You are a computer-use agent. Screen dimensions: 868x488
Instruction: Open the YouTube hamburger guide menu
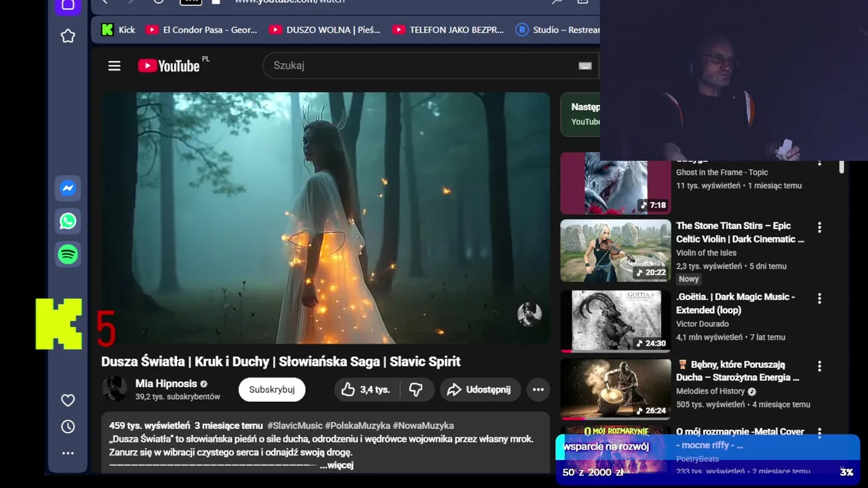114,66
